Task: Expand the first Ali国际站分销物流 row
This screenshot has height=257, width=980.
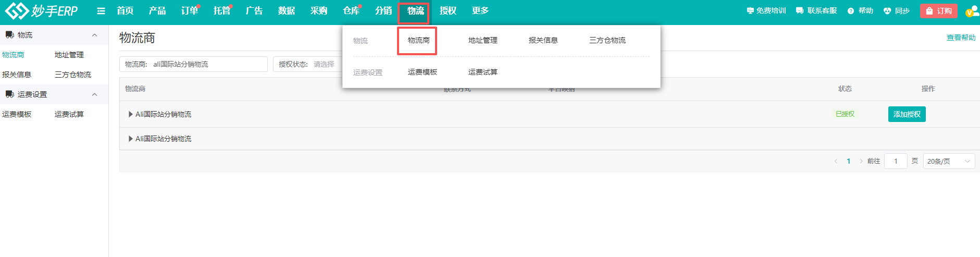Action: click(x=131, y=114)
